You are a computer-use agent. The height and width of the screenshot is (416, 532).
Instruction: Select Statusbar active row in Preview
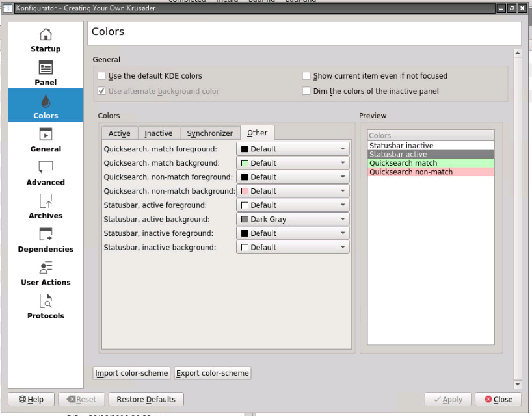431,154
